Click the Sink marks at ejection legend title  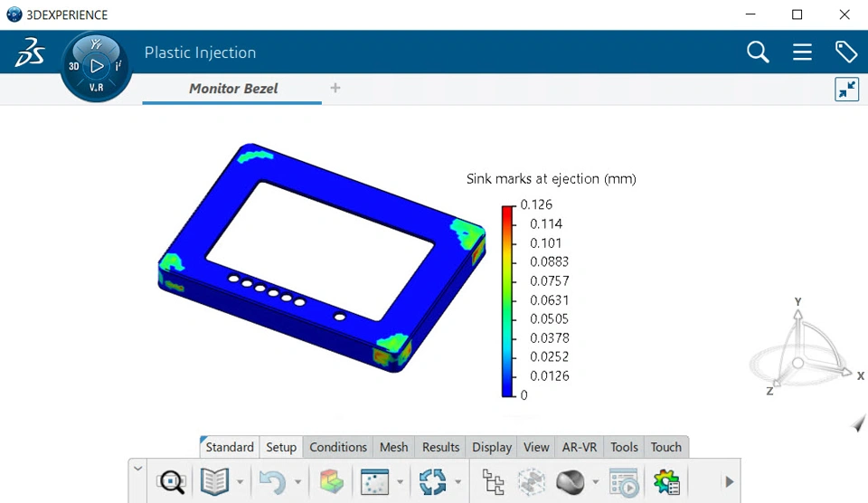coord(551,178)
